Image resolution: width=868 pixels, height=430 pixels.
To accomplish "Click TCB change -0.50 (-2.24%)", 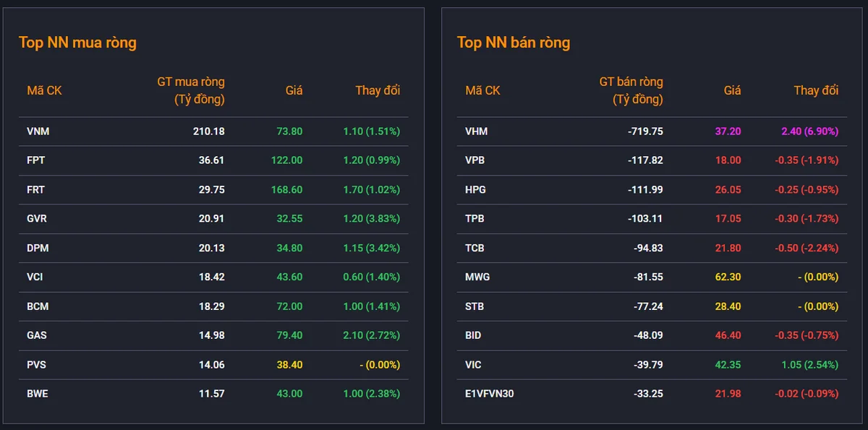I will pos(807,248).
